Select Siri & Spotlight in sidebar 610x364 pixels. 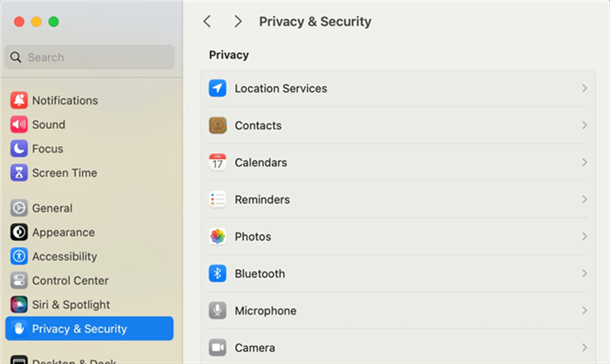click(71, 305)
